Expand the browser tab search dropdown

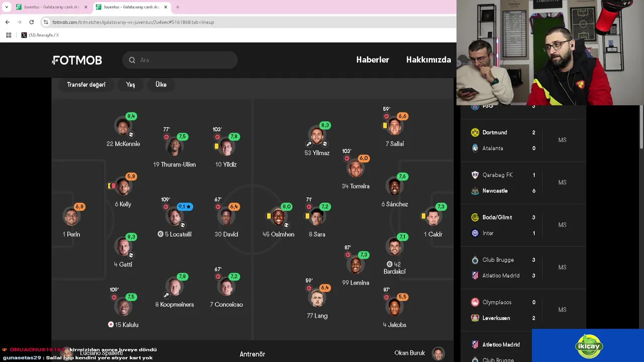pyautogui.click(x=7, y=7)
